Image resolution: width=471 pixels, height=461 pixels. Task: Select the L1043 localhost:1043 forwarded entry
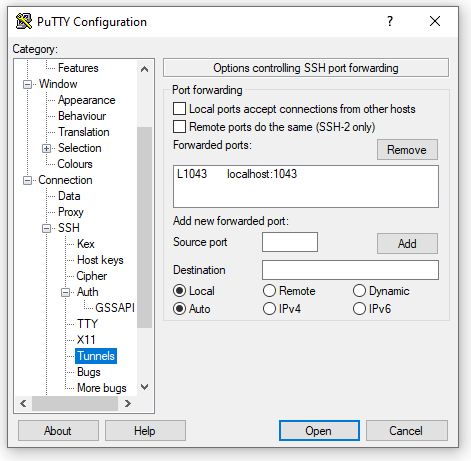(305, 174)
